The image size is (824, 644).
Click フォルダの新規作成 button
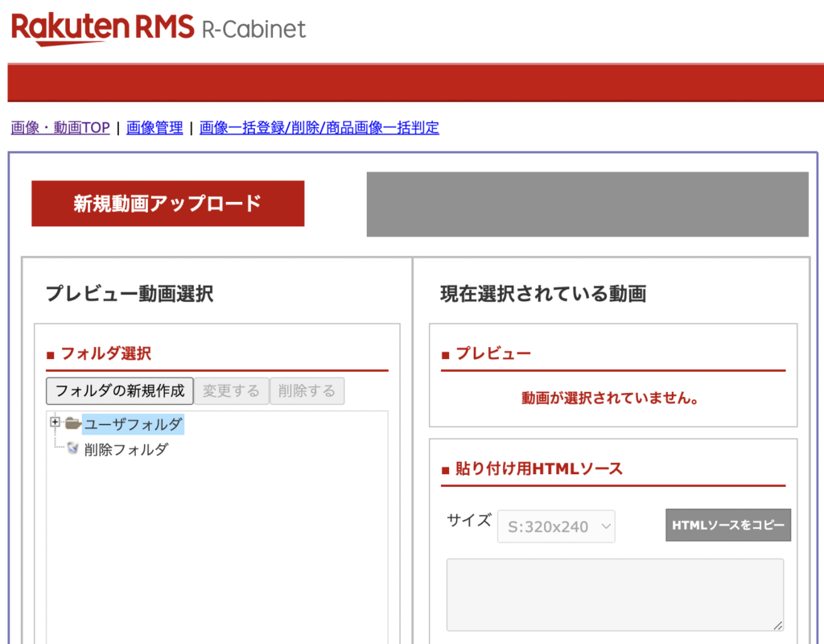click(120, 390)
